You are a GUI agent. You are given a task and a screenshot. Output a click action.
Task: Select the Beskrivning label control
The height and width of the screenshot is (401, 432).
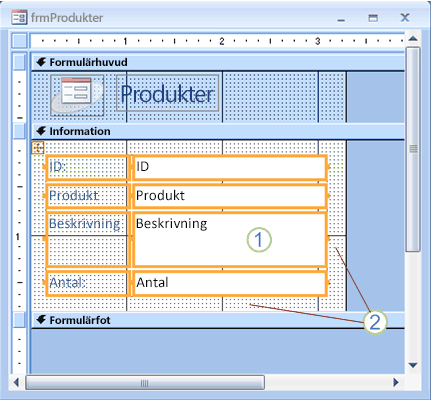[x=87, y=239]
